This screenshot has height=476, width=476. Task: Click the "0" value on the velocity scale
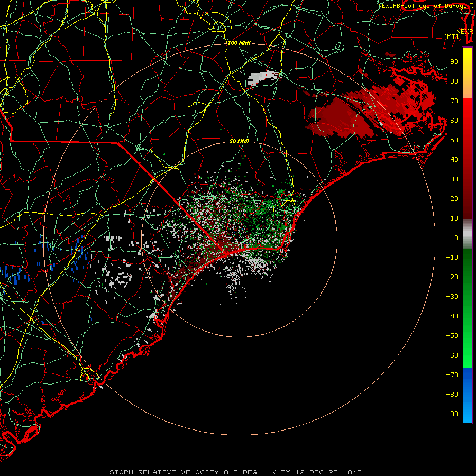(x=456, y=238)
